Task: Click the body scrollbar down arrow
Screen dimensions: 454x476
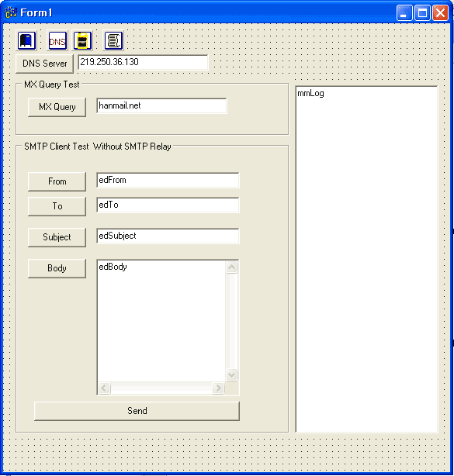Action: [231, 374]
